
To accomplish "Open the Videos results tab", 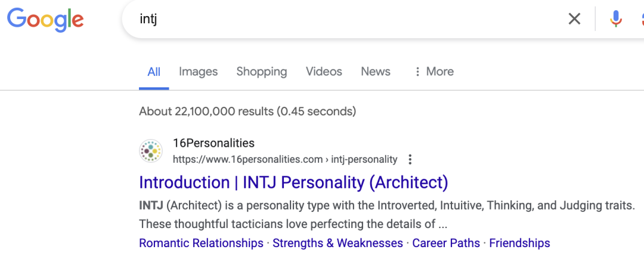I will [x=324, y=72].
